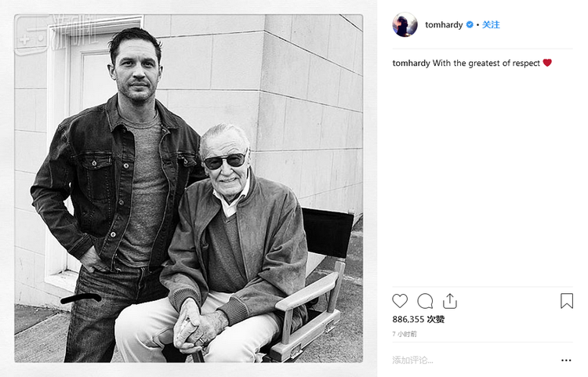Open the post's 7 小时前 timestamp

[x=405, y=334]
